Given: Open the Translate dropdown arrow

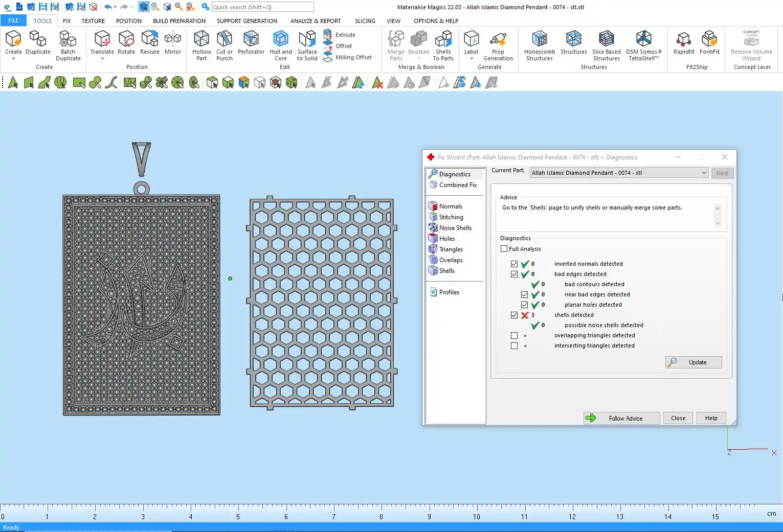Looking at the screenshot, I should [x=102, y=59].
